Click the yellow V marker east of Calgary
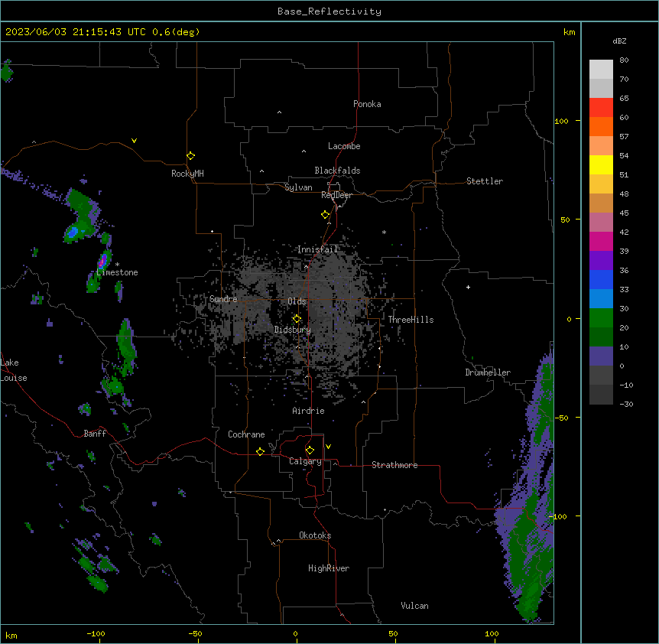 coord(328,447)
